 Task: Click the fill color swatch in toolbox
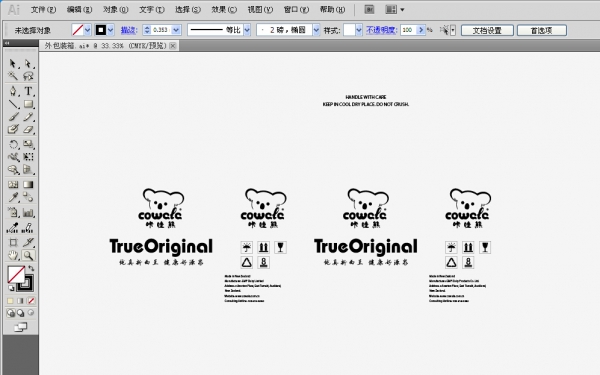[16, 274]
